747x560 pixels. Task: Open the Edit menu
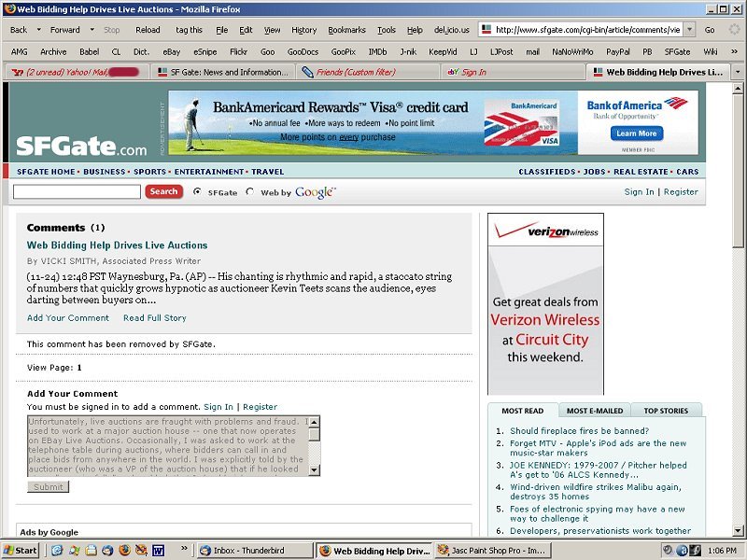(246, 30)
